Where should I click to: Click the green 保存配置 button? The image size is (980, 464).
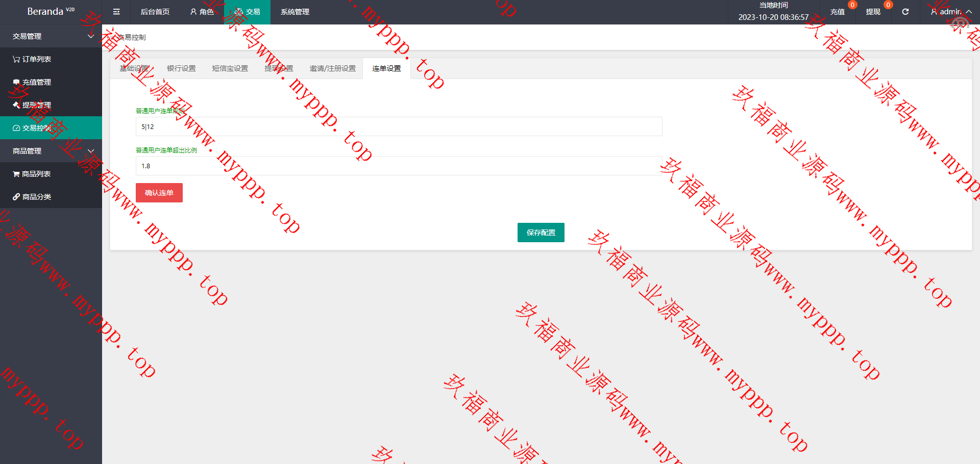click(541, 233)
